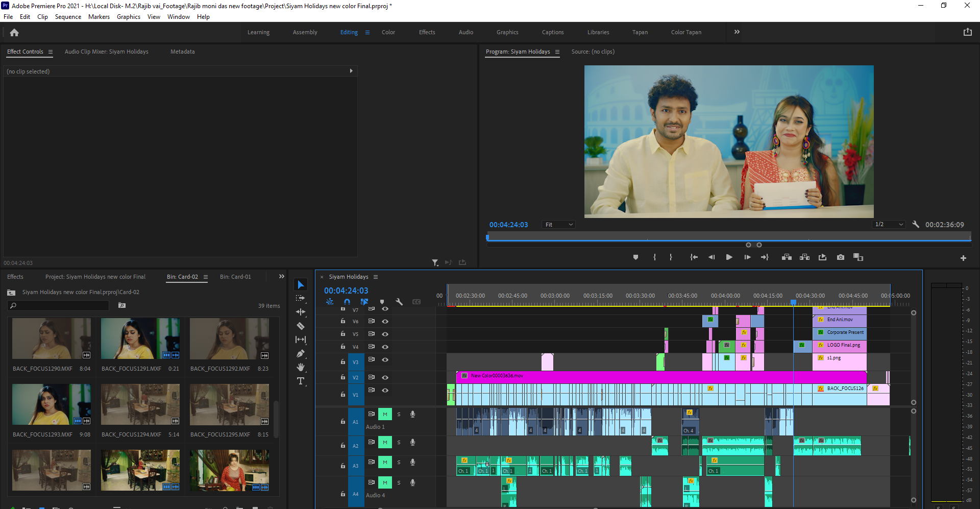Expand Effect Controls timeline arrow
This screenshot has width=980, height=509.
click(x=351, y=71)
